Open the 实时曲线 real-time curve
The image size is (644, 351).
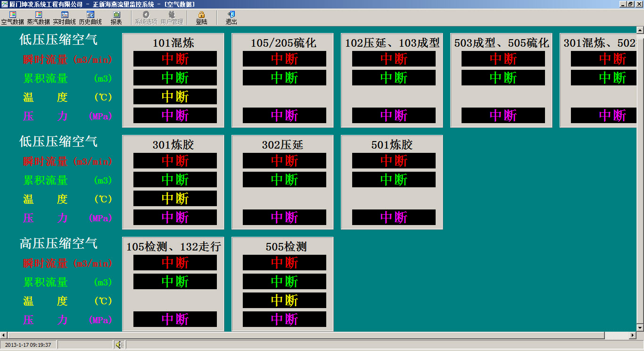pyautogui.click(x=64, y=18)
